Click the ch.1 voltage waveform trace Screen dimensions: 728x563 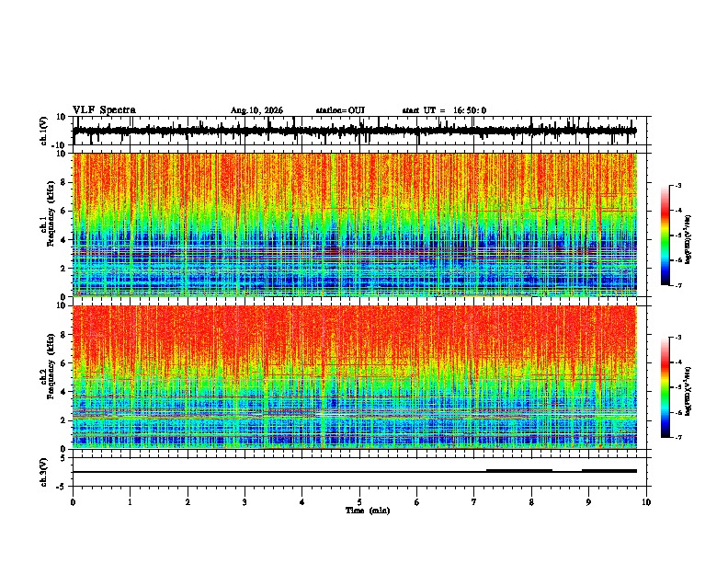pyautogui.click(x=355, y=131)
